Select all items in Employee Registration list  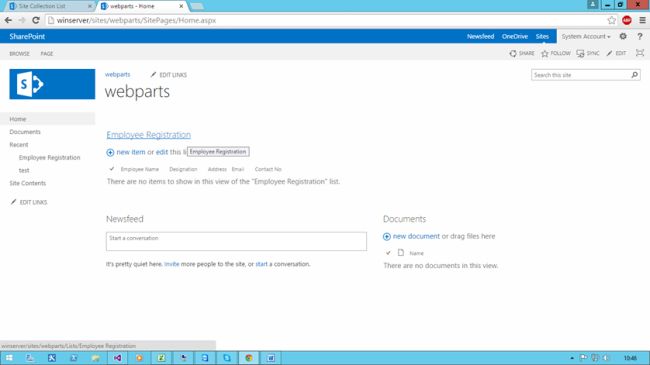[112, 168]
